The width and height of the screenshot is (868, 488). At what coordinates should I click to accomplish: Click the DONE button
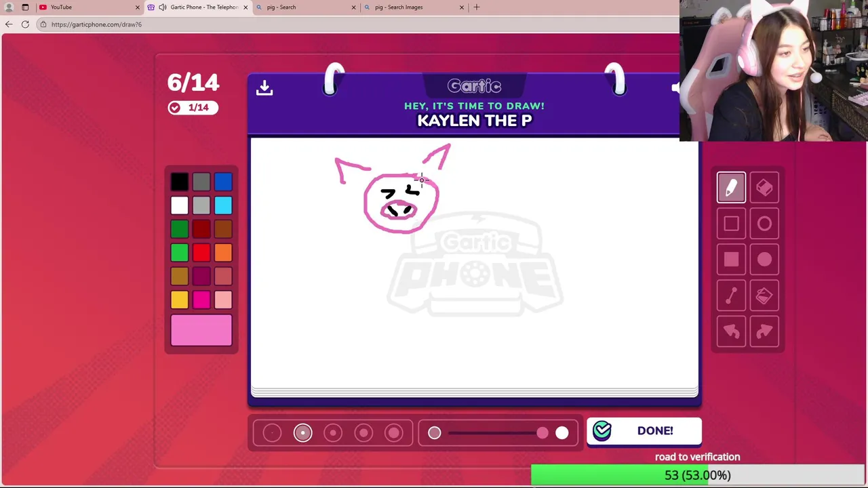644,431
